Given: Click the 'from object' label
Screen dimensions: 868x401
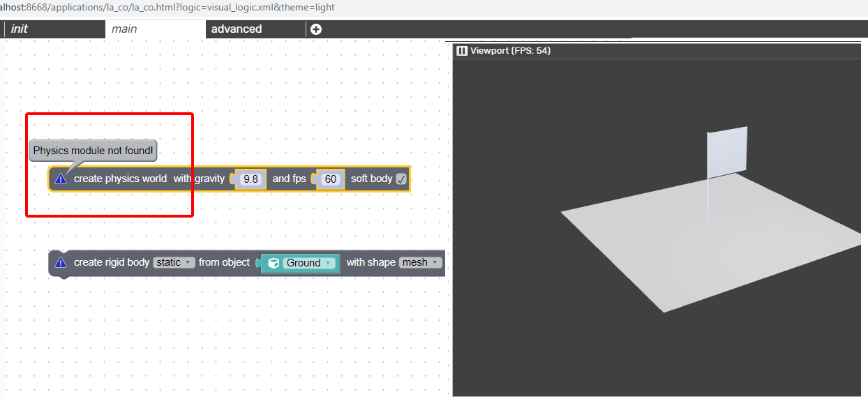Looking at the screenshot, I should tap(224, 262).
